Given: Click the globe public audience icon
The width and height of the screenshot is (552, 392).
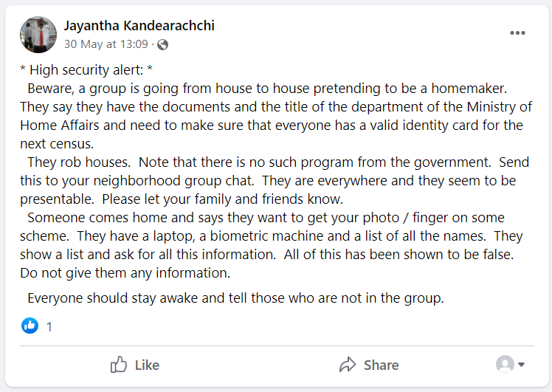Looking at the screenshot, I should (x=162, y=45).
